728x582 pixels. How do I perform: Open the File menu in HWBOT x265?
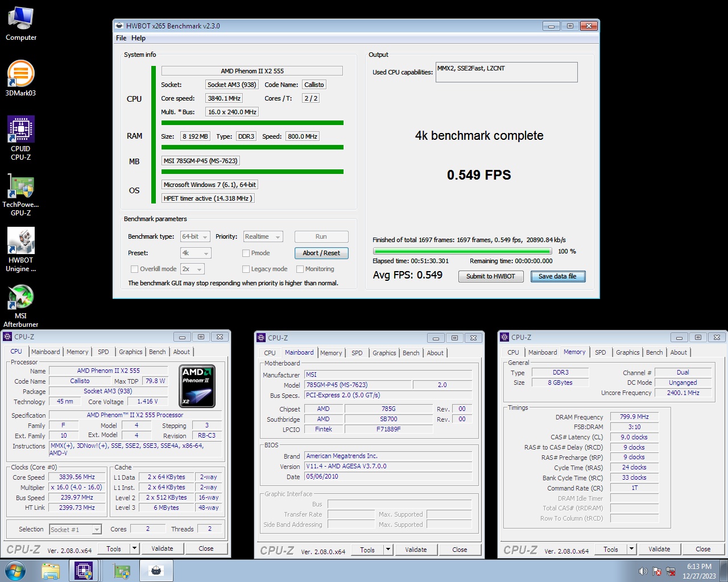click(121, 38)
